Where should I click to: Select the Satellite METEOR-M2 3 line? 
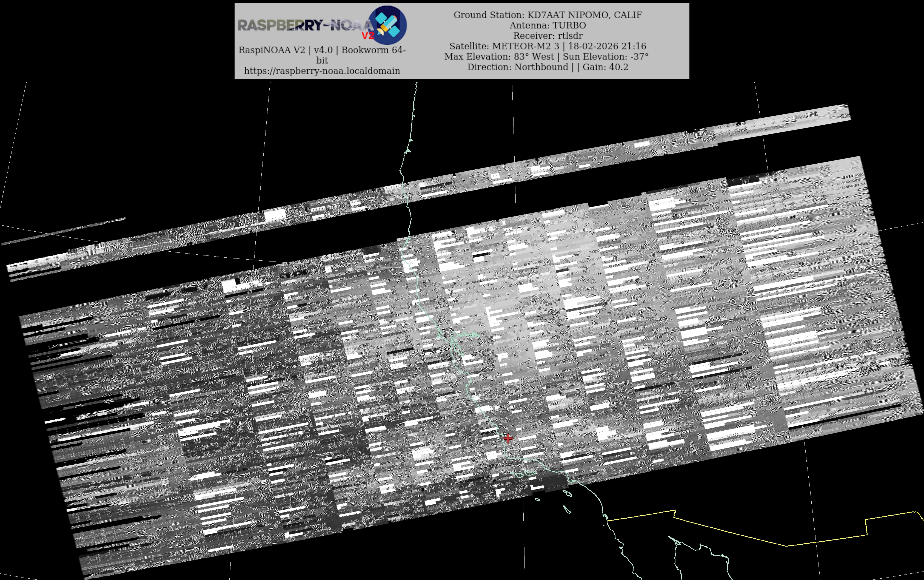pyautogui.click(x=547, y=46)
